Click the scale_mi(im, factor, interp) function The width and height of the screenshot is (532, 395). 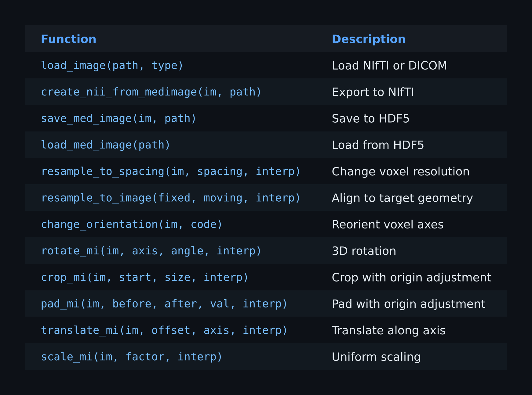click(131, 357)
